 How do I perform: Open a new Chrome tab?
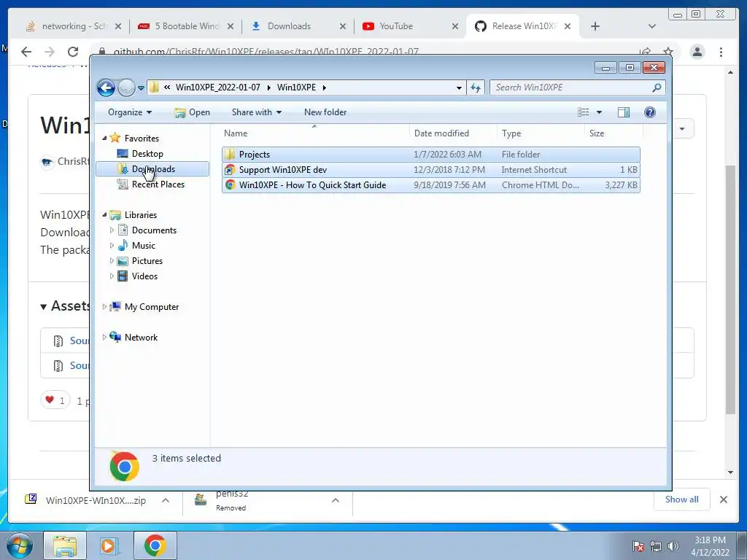[595, 26]
